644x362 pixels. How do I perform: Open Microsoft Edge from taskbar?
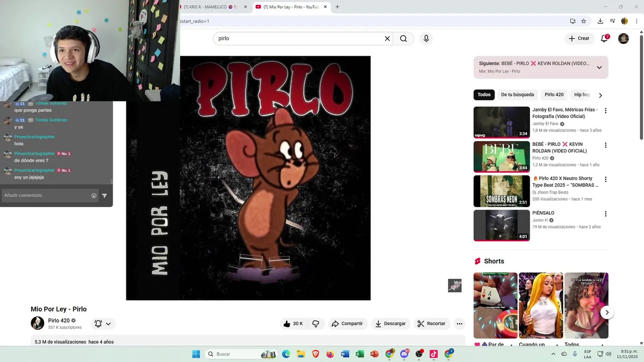[x=286, y=354]
